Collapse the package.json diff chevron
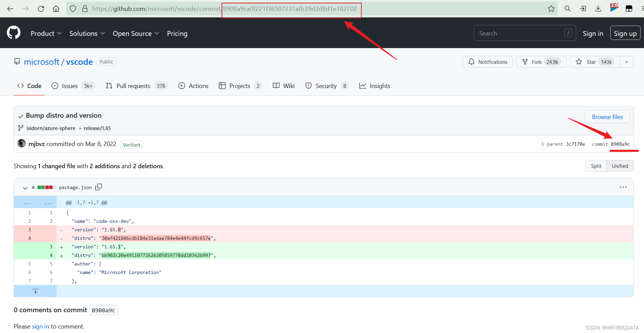This screenshot has width=644, height=333. click(x=25, y=188)
